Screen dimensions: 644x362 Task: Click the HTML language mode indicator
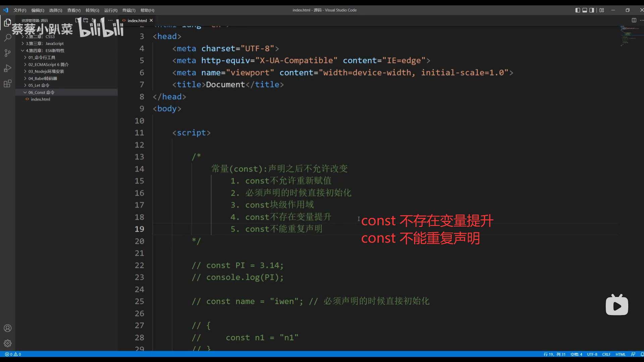tap(621, 354)
